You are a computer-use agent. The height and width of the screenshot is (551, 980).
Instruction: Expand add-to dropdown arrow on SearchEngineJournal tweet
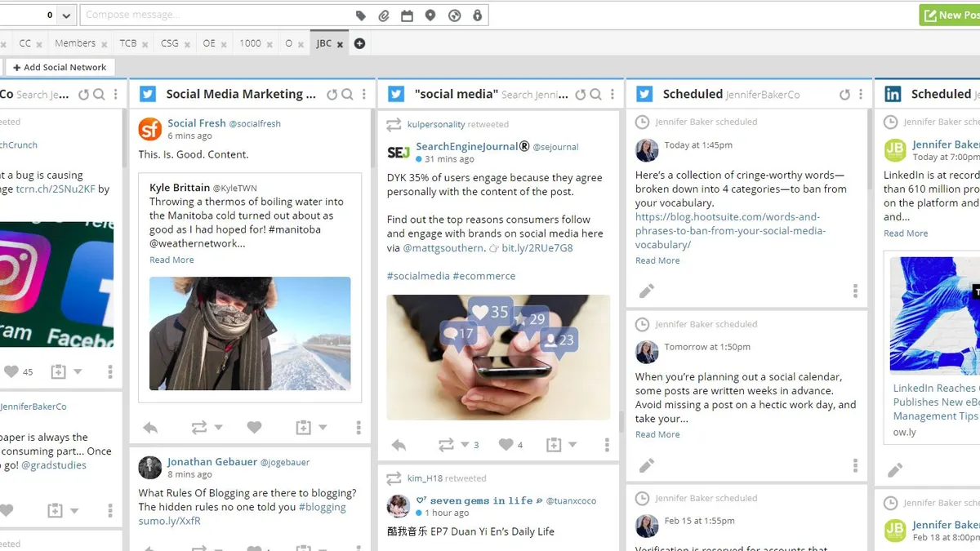point(572,445)
